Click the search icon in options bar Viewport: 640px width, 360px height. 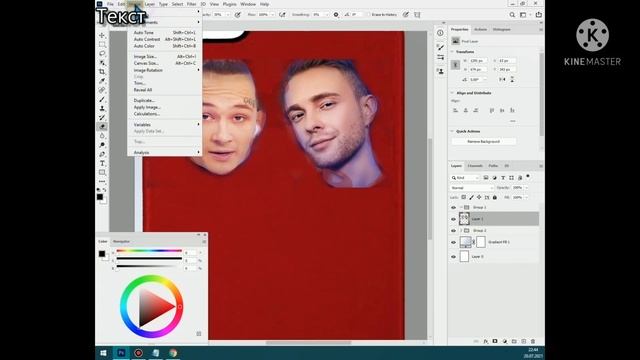(512, 15)
